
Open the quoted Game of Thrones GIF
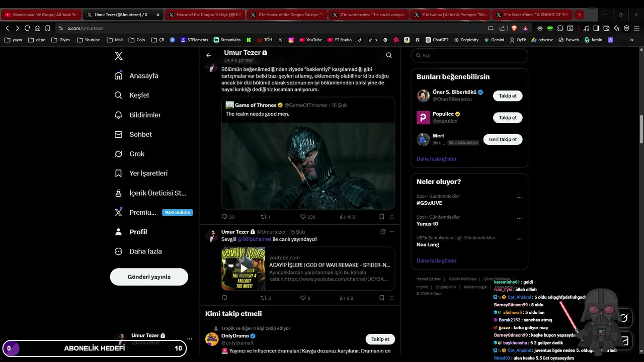click(308, 165)
